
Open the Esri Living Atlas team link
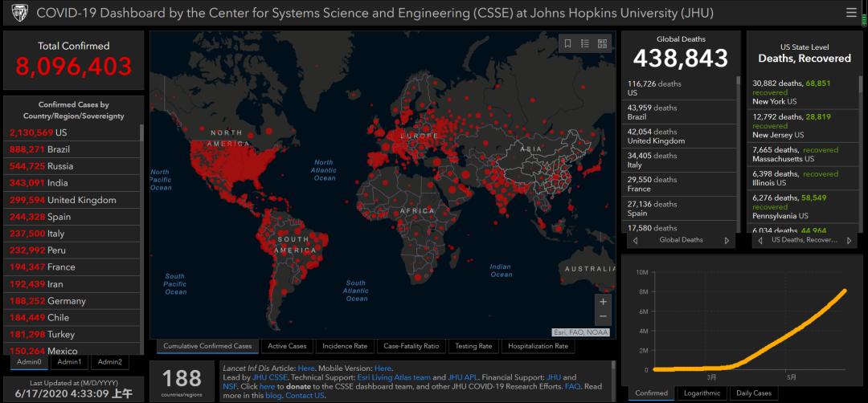point(394,377)
